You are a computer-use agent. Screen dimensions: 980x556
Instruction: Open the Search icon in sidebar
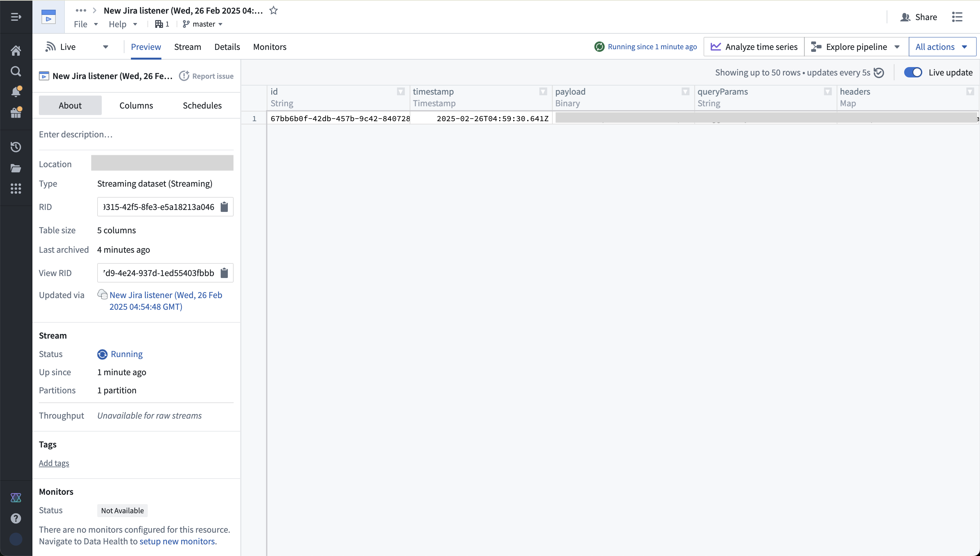(16, 71)
